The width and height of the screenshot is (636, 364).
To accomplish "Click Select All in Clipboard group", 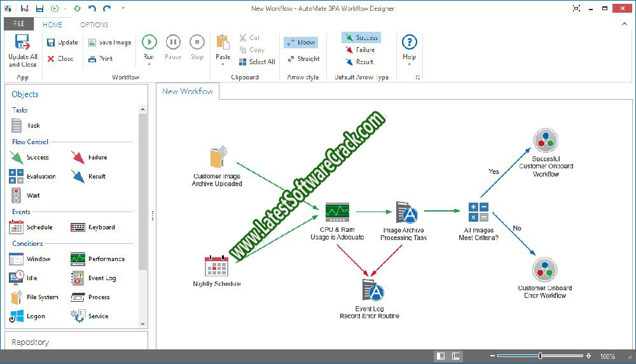I will 257,62.
